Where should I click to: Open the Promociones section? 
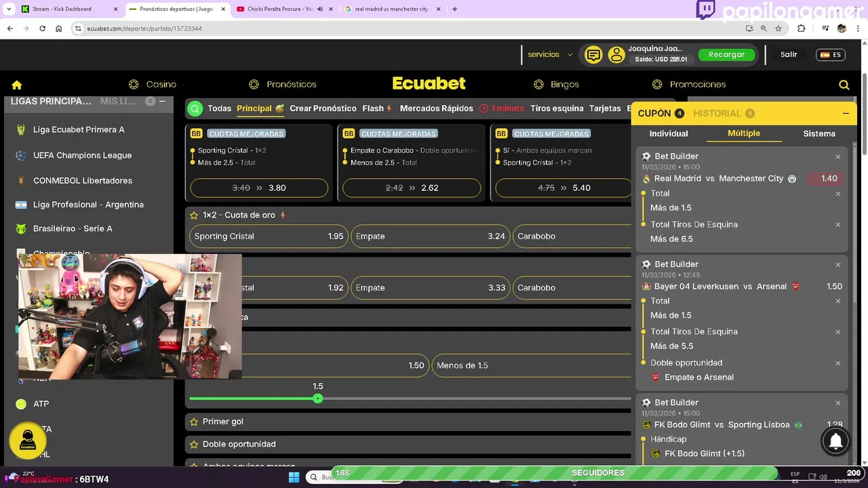point(689,85)
